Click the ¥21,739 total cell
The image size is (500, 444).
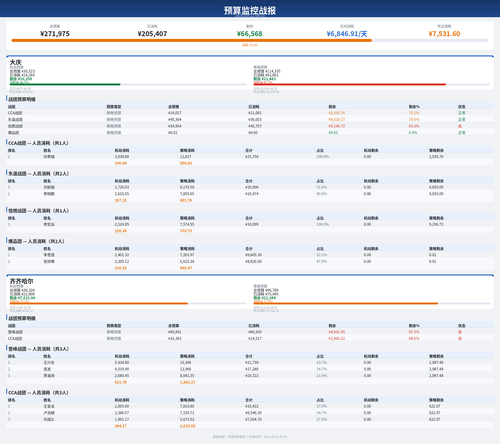252,362
